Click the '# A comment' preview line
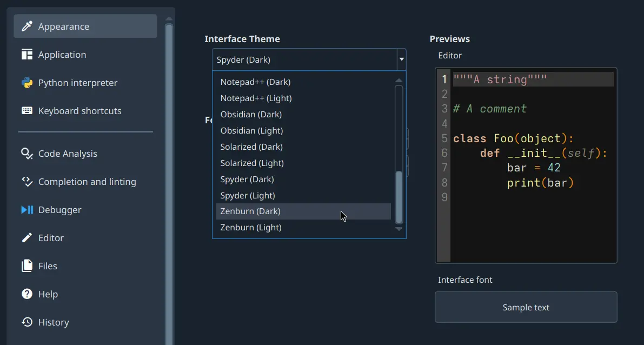The image size is (644, 345). pyautogui.click(x=489, y=109)
